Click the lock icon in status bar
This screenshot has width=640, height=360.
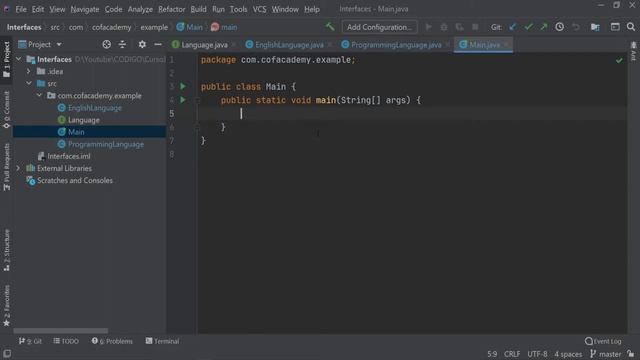tap(631, 354)
